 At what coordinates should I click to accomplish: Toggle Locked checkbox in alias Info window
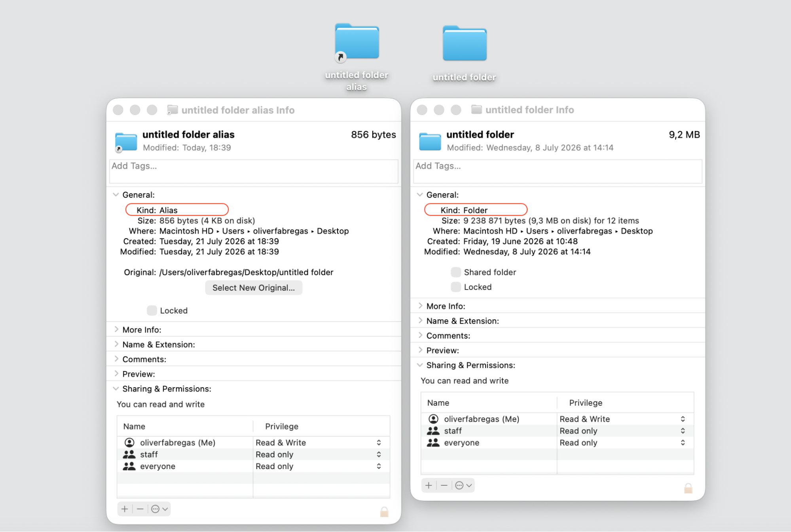pyautogui.click(x=152, y=310)
